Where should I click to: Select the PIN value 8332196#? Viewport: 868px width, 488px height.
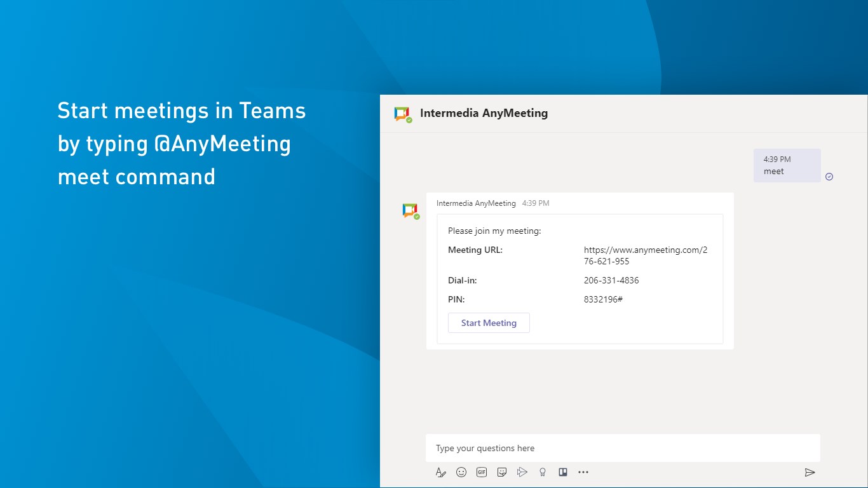pyautogui.click(x=603, y=299)
